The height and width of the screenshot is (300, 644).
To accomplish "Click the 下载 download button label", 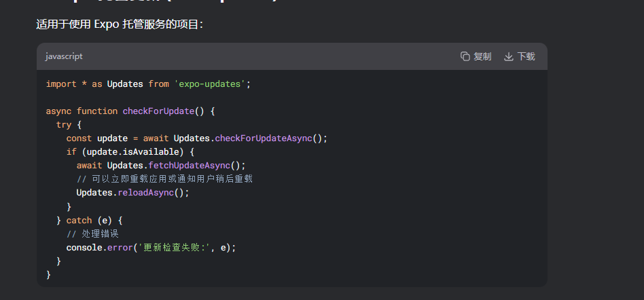I will coord(526,56).
